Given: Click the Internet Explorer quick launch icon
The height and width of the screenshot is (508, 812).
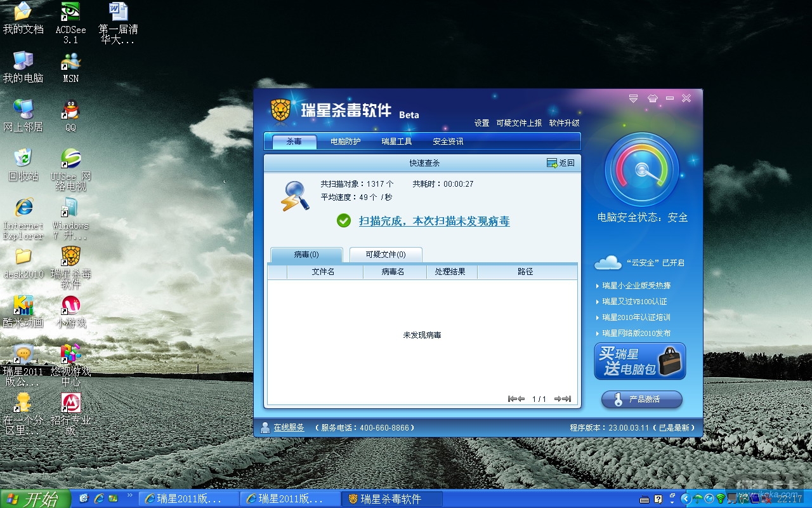Looking at the screenshot, I should pyautogui.click(x=98, y=498).
